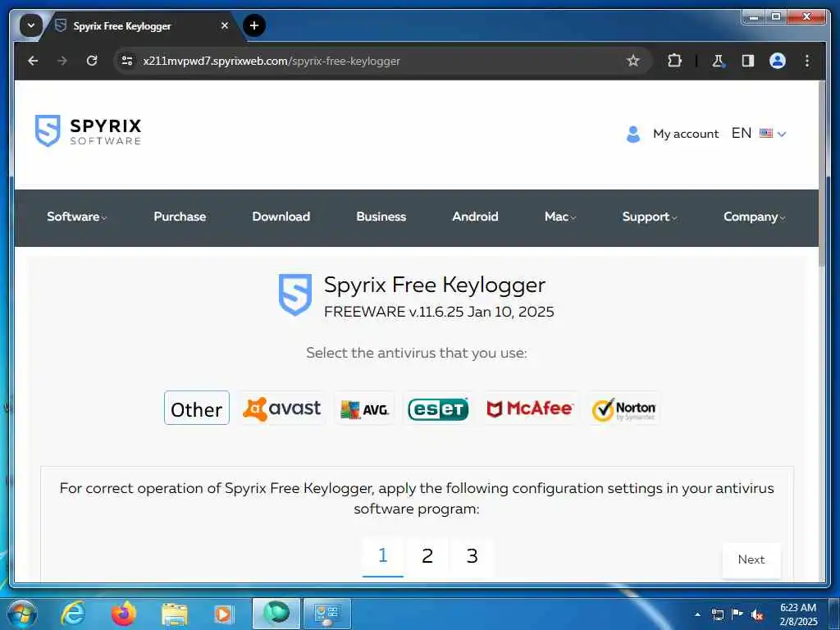Open the Purchase navigation item
The width and height of the screenshot is (840, 630).
click(180, 217)
